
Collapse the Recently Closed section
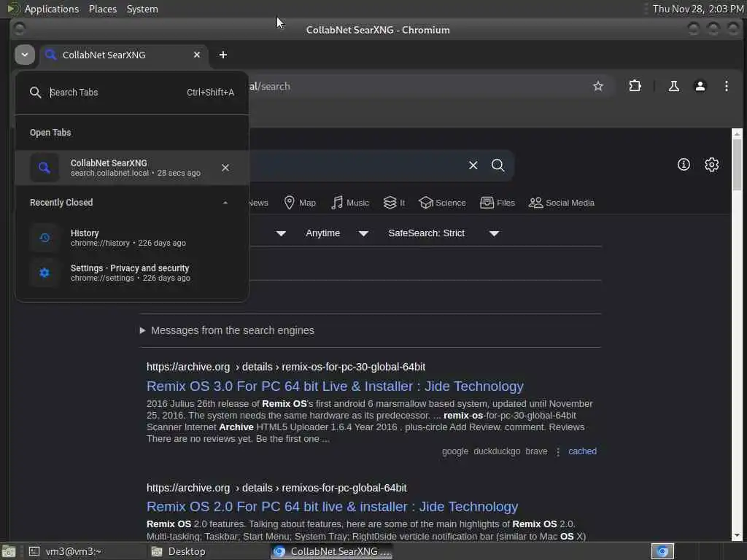(x=225, y=203)
